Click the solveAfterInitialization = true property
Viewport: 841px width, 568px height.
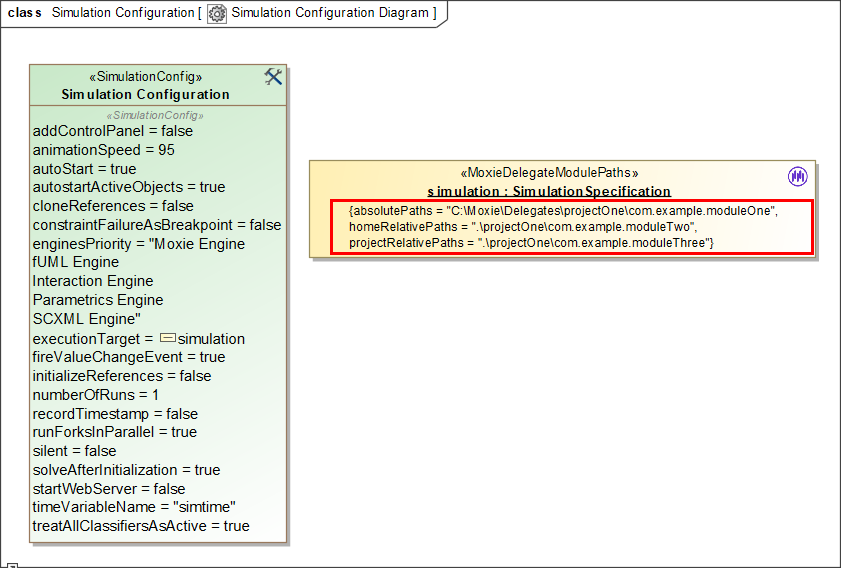(127, 470)
